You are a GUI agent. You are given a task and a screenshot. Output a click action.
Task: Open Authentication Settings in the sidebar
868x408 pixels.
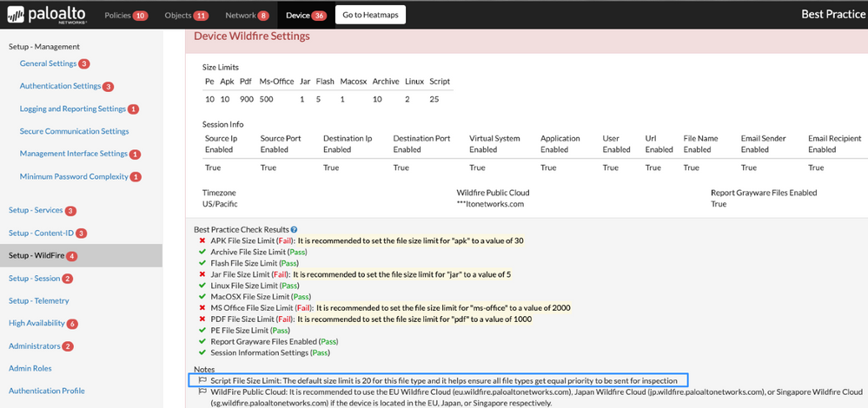(x=60, y=86)
